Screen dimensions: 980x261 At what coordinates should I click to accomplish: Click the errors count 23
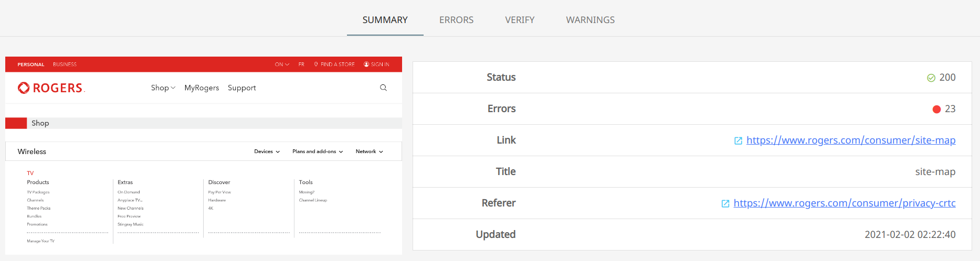click(x=950, y=108)
